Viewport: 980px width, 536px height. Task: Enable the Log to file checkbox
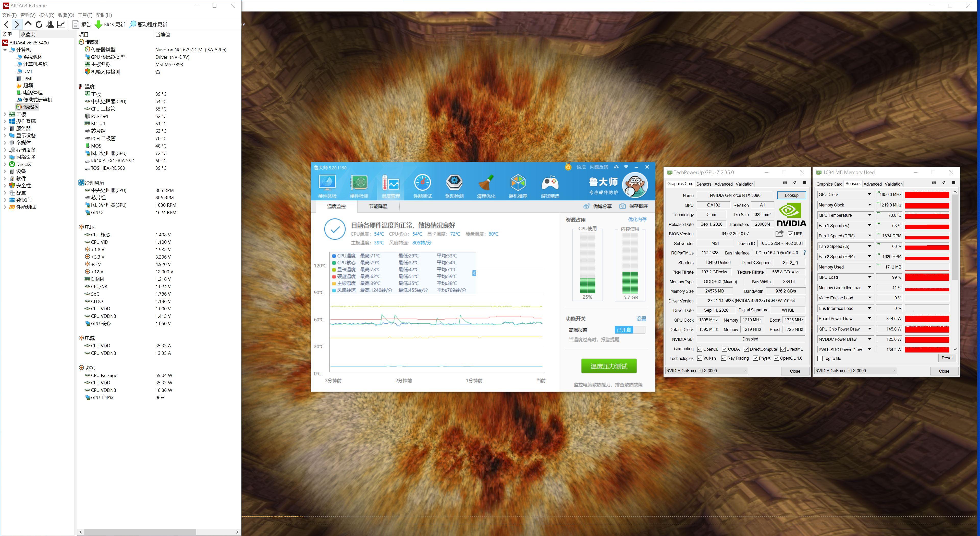[820, 358]
